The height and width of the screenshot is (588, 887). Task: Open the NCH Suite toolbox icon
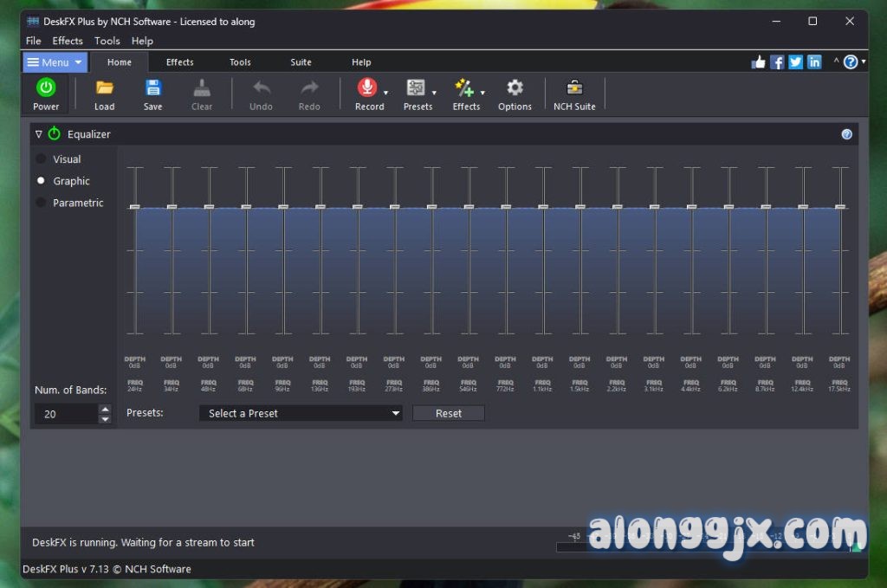click(x=573, y=87)
